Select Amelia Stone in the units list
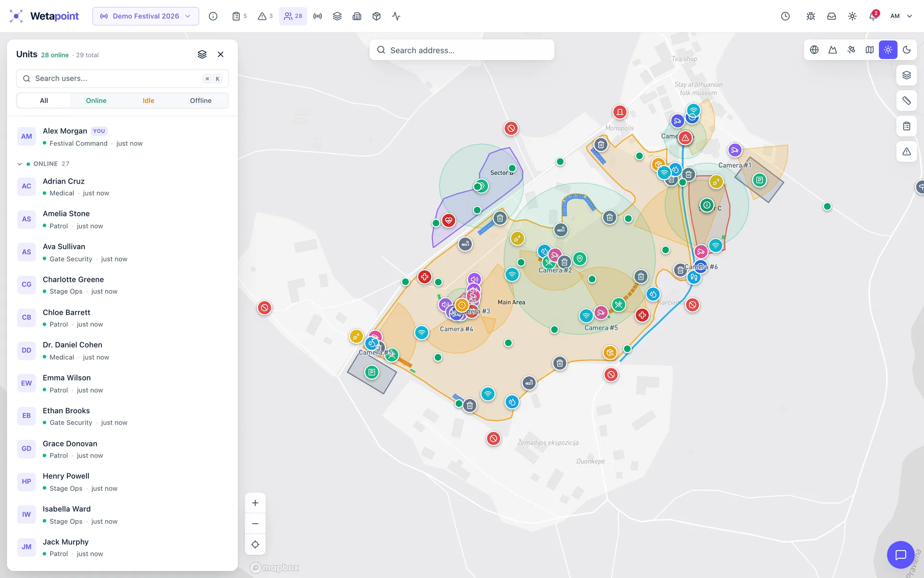This screenshot has width=924, height=578. pos(122,220)
